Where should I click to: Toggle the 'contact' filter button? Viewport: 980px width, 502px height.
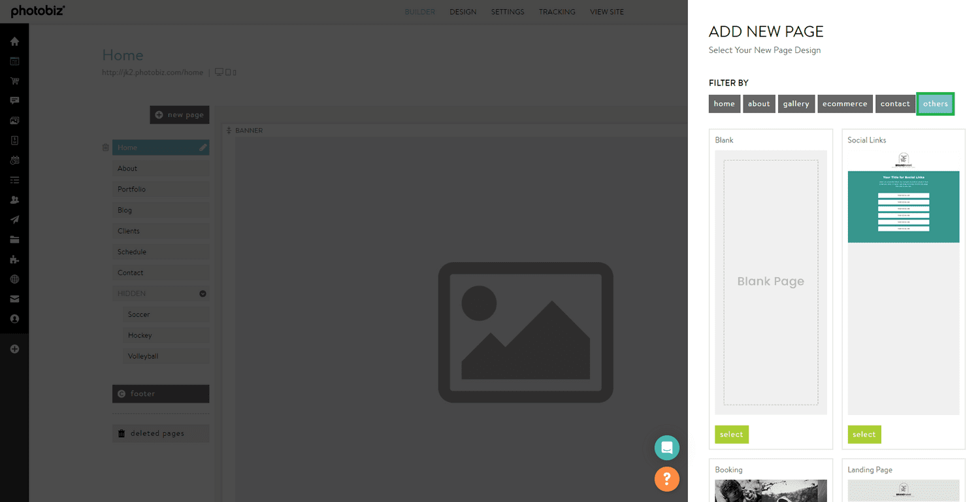click(895, 103)
